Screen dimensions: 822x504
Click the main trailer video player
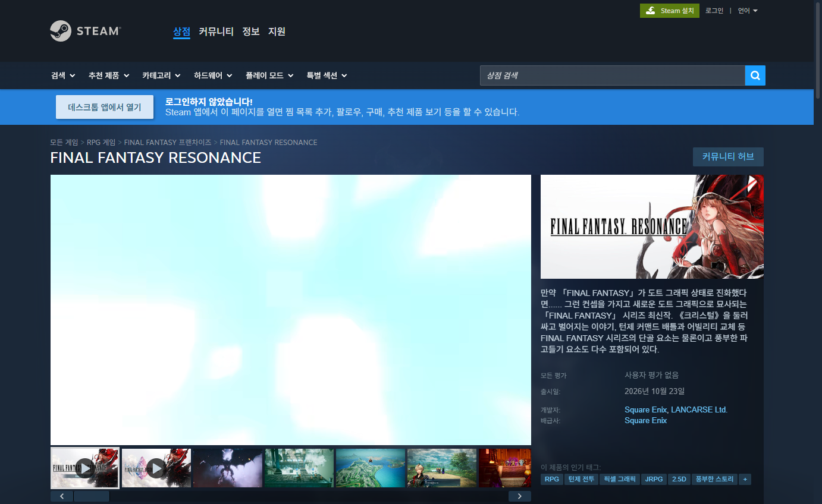tap(291, 310)
